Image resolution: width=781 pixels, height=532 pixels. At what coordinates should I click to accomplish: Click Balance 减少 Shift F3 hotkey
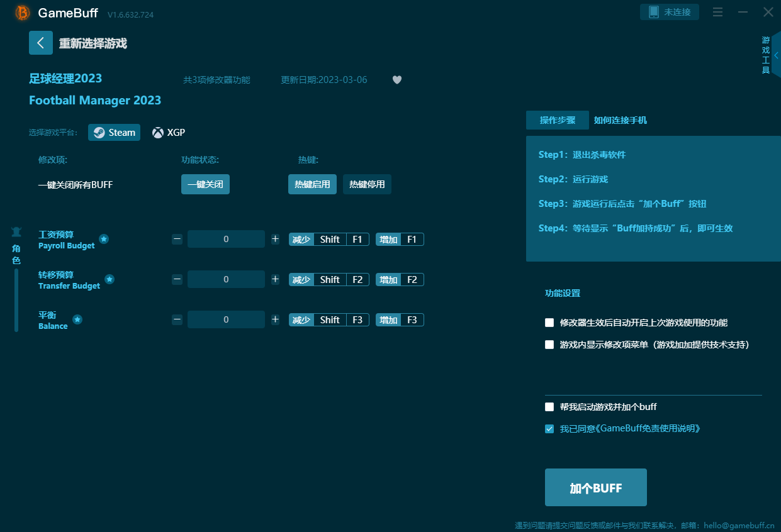point(329,319)
